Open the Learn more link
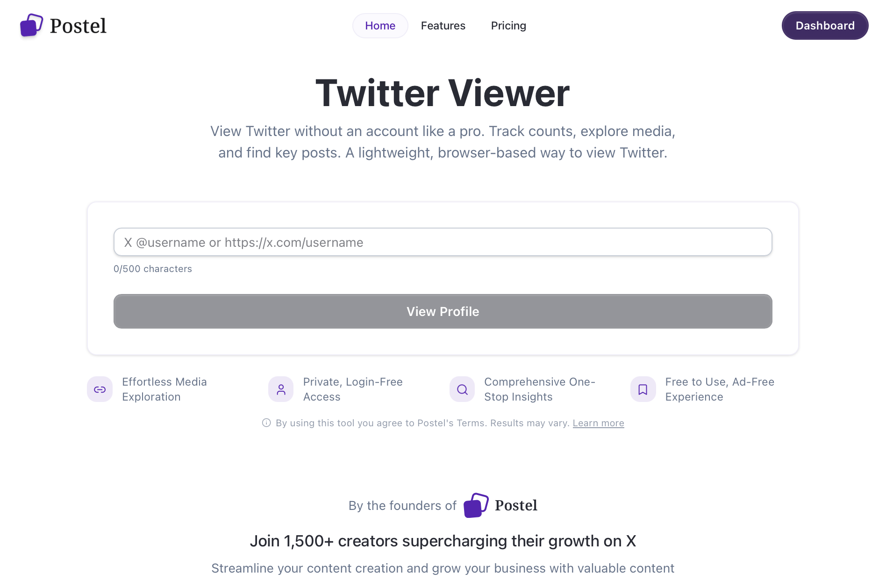Viewport: 886px width, 588px height. [598, 423]
